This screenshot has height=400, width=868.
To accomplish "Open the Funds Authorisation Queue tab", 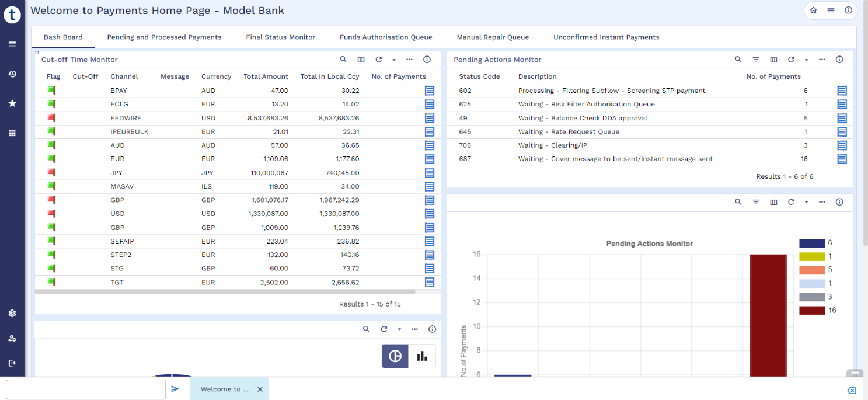I will 386,37.
